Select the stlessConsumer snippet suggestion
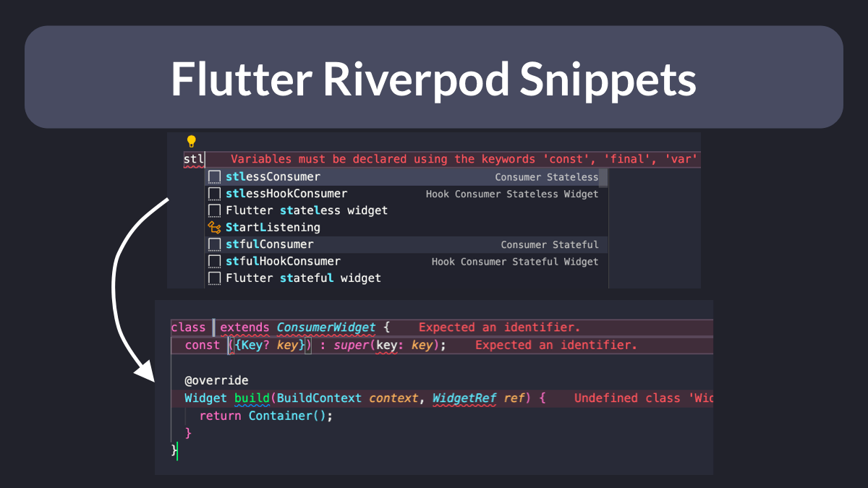Viewport: 868px width, 488px height. (406, 177)
